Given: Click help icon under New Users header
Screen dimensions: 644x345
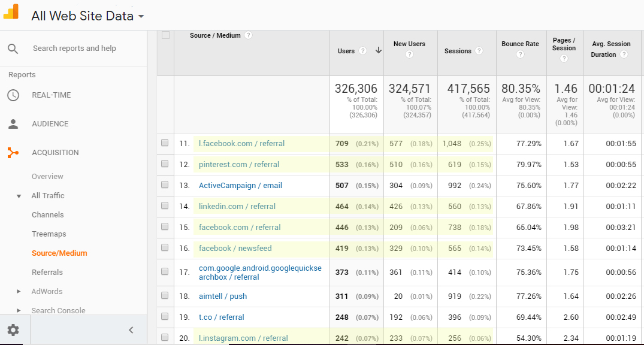Looking at the screenshot, I should point(409,55).
